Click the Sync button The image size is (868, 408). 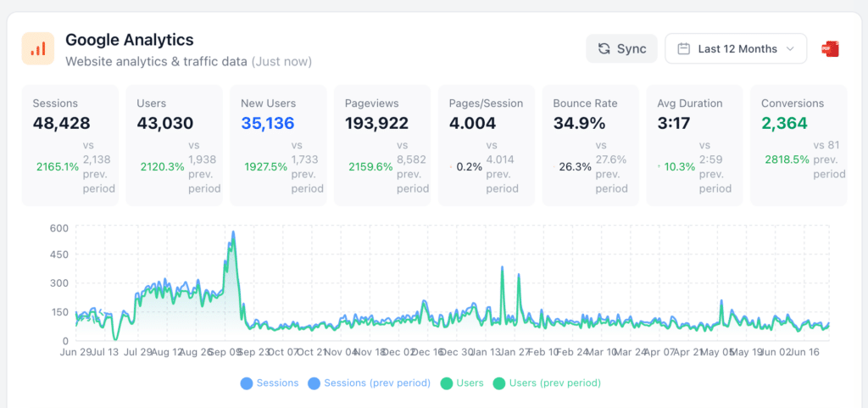tap(621, 48)
